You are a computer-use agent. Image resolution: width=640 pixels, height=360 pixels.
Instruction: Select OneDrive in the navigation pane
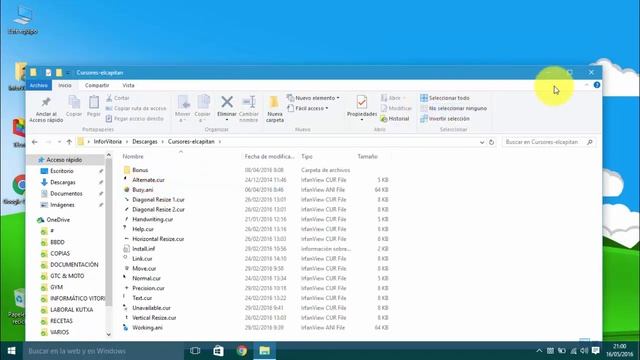coord(58,220)
